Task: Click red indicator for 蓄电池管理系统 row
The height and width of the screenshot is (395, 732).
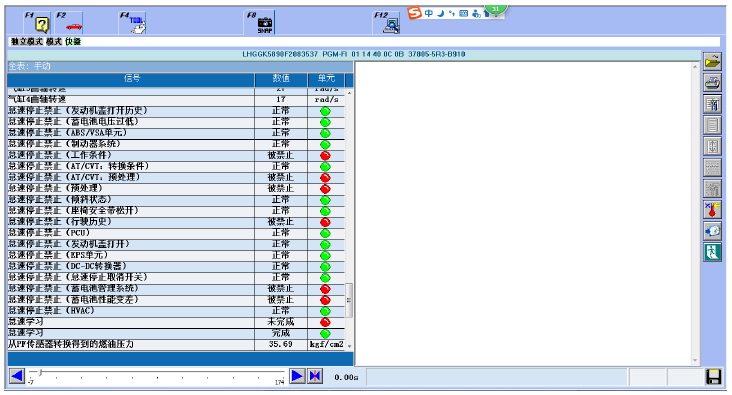Action: (x=325, y=289)
